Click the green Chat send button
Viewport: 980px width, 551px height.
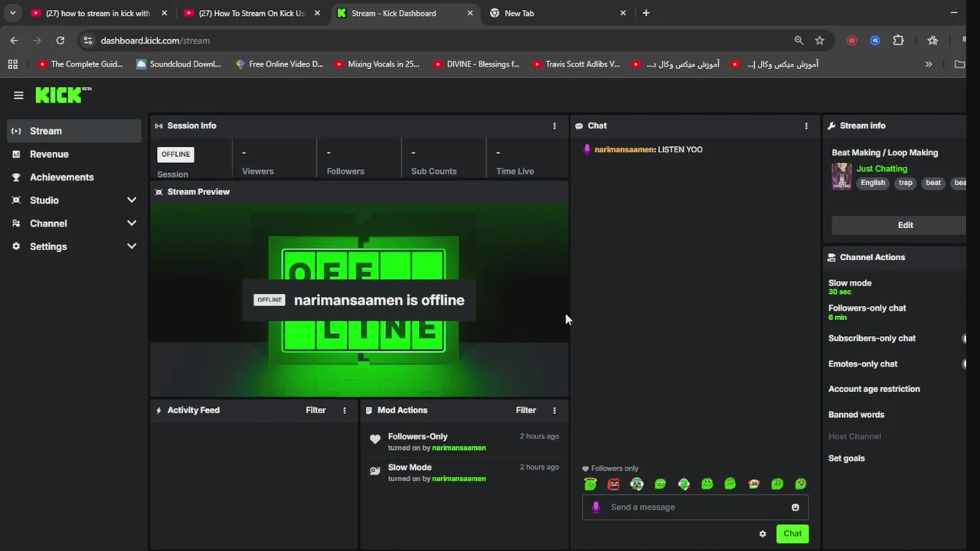pos(792,533)
